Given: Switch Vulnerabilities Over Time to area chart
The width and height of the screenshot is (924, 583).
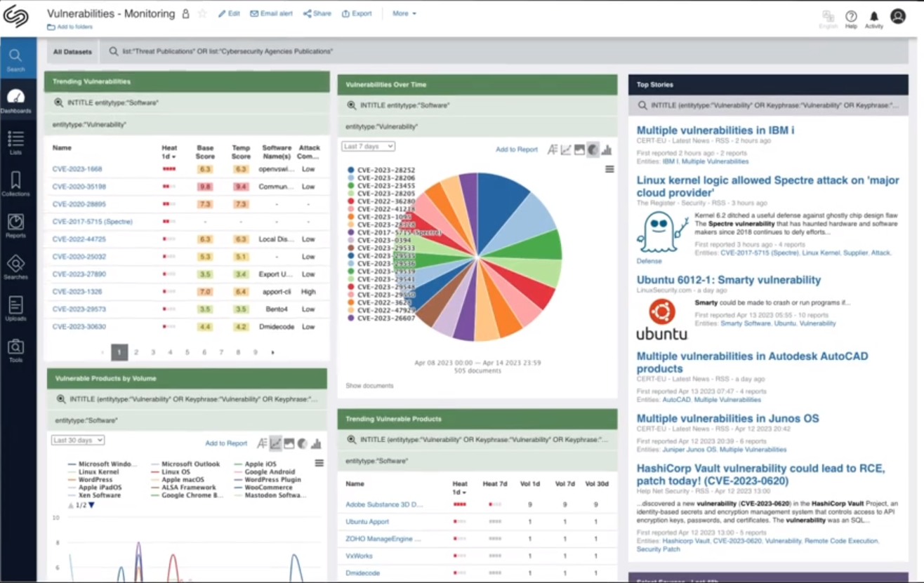Looking at the screenshot, I should pos(579,149).
